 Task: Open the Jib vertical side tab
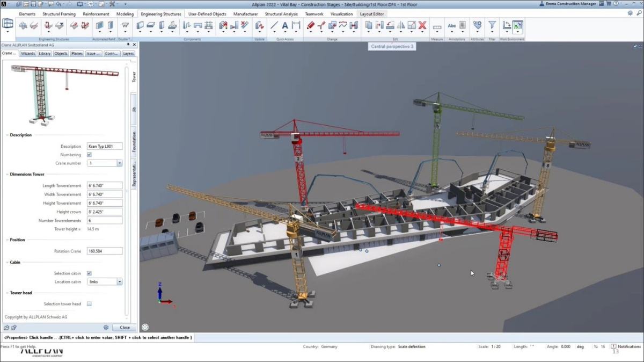pyautogui.click(x=134, y=109)
